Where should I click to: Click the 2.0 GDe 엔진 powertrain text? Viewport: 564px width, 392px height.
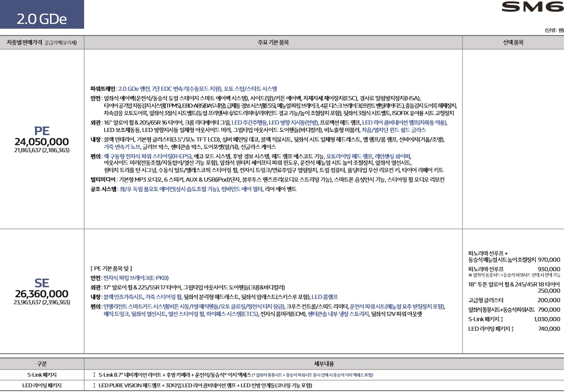pyautogui.click(x=134, y=89)
